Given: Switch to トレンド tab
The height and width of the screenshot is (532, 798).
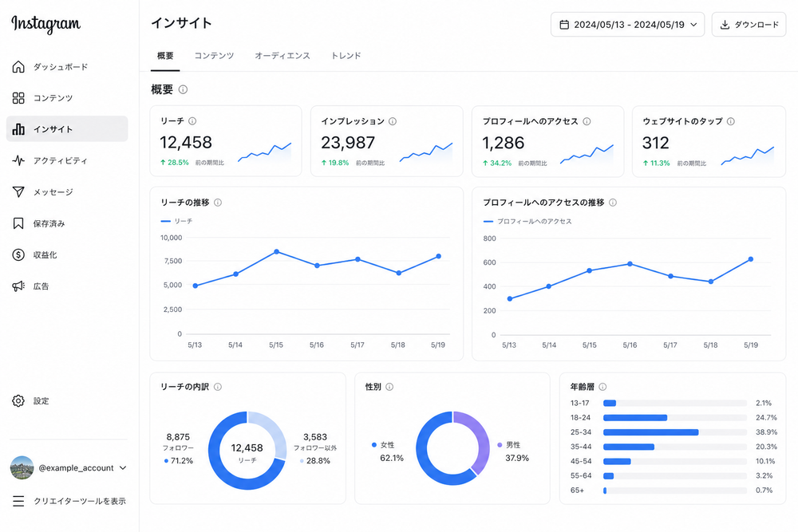Looking at the screenshot, I should click(x=346, y=56).
